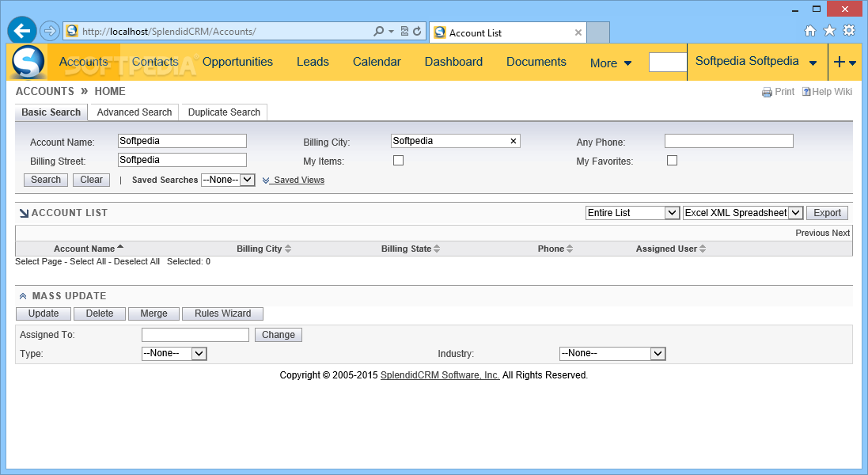This screenshot has height=475, width=868.
Task: Sort by Assigned User column arrows
Action: [703, 249]
